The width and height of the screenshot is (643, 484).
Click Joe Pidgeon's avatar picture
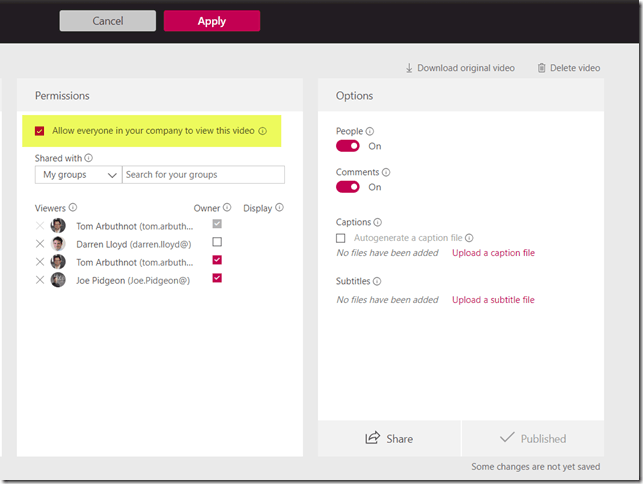pyautogui.click(x=58, y=280)
